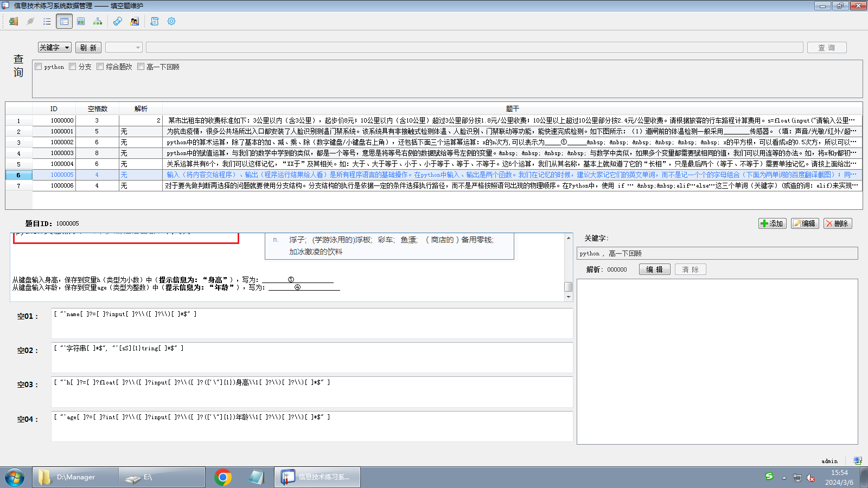Select table row with ID 1000002
The width and height of the screenshot is (868, 488).
(x=62, y=142)
